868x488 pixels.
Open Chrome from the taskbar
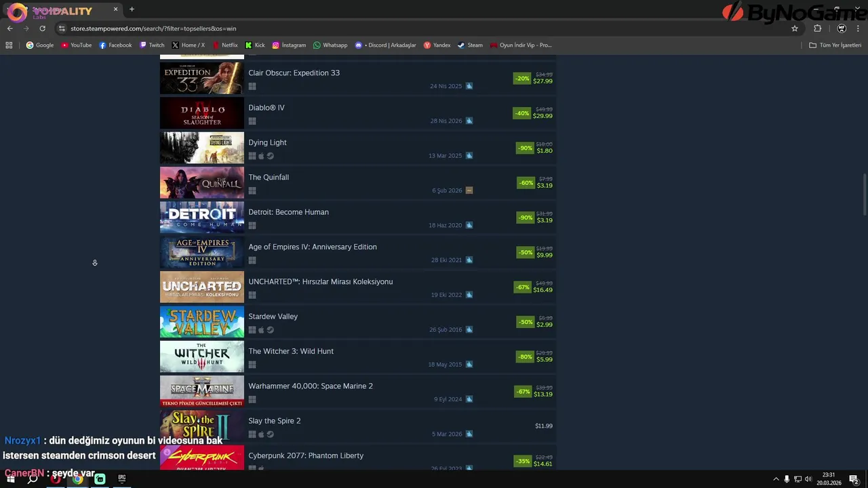[78, 479]
